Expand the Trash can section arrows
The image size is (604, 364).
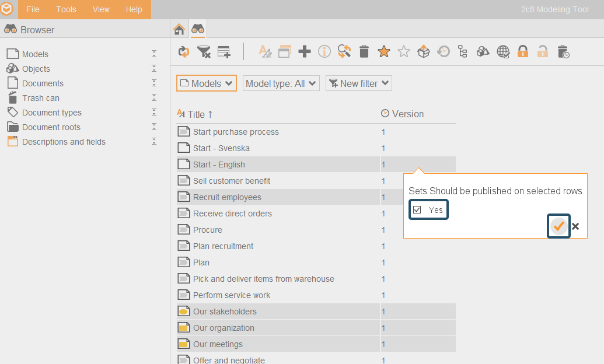click(x=154, y=97)
